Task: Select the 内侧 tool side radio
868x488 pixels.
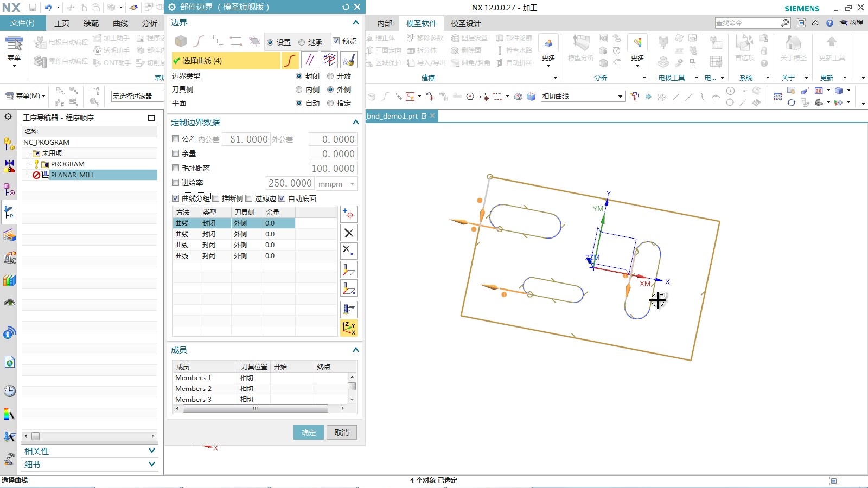Action: pos(299,89)
